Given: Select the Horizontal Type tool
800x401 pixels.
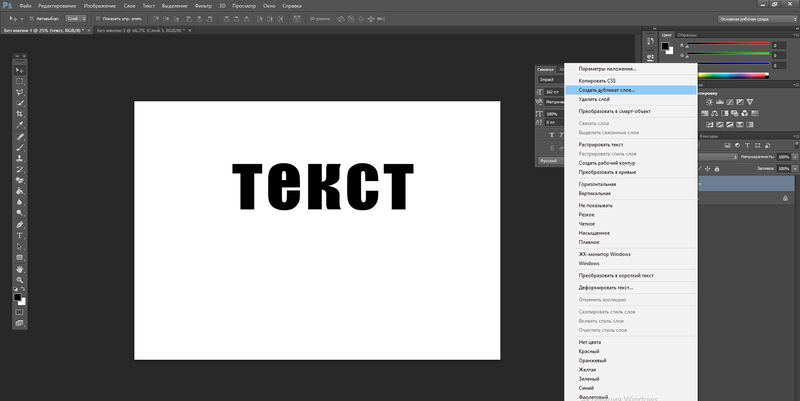Looking at the screenshot, I should pos(19,235).
